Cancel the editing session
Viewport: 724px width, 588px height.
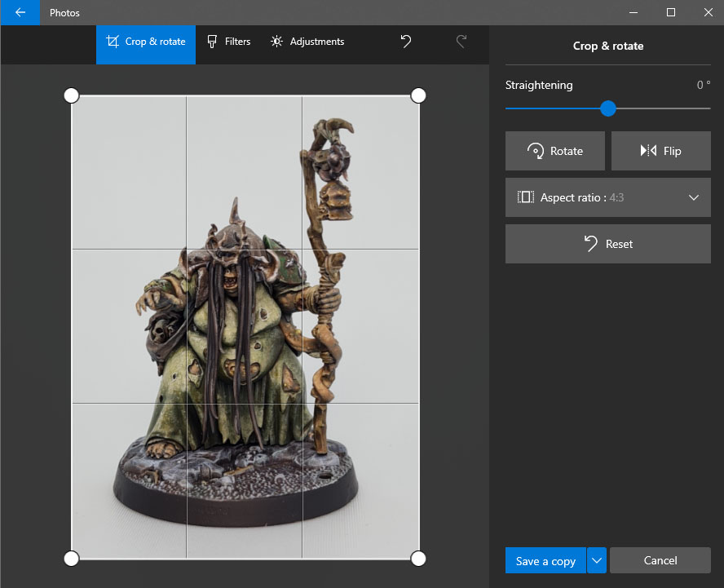click(x=660, y=560)
